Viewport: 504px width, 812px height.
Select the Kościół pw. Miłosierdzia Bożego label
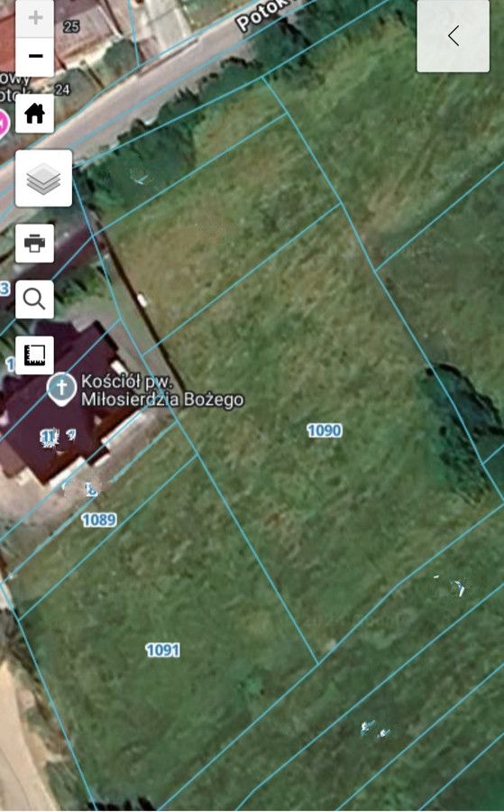(162, 391)
